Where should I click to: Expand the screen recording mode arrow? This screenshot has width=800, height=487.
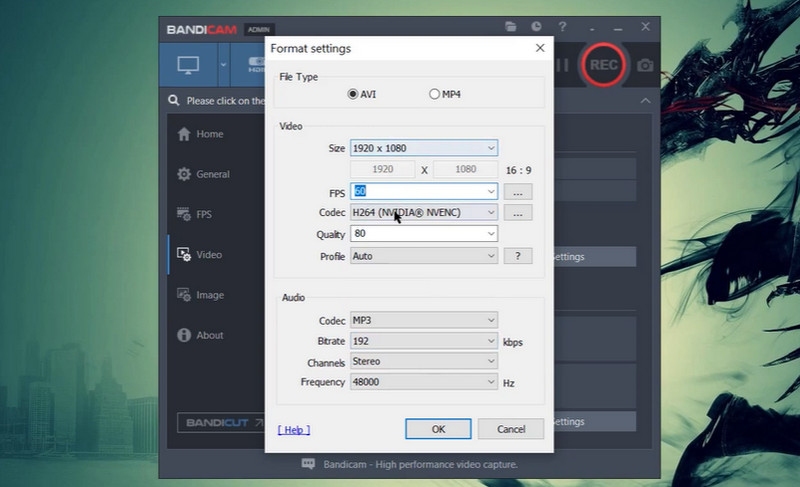coord(223,65)
